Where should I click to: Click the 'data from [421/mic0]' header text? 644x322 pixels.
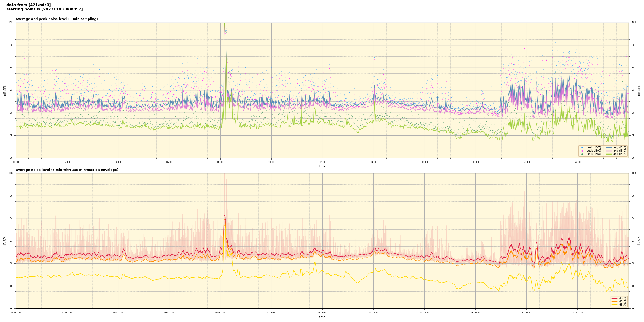point(28,5)
